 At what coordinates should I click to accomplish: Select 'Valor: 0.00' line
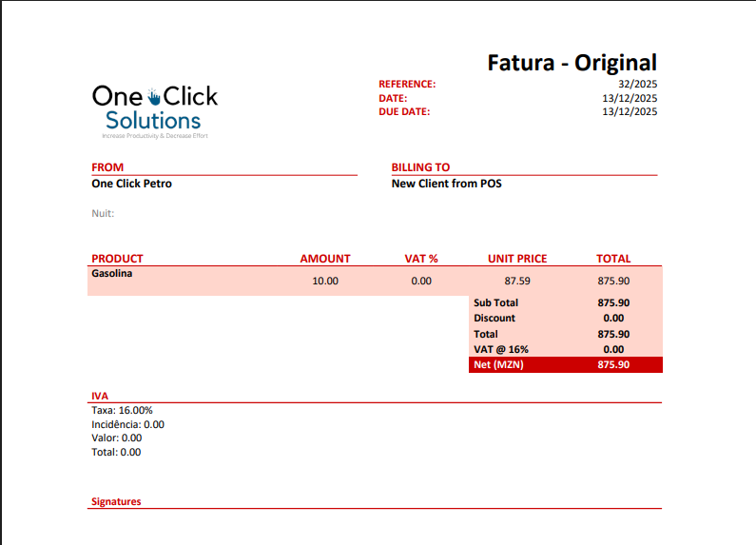117,438
